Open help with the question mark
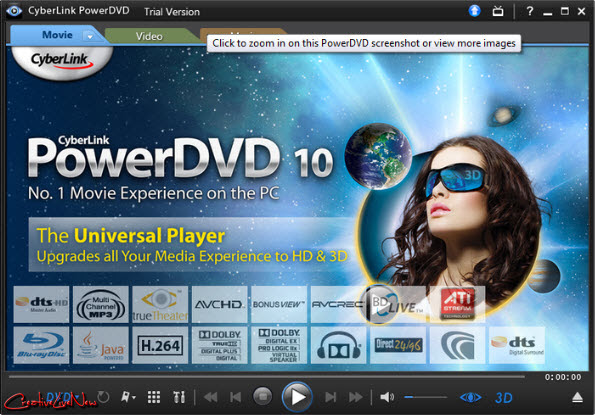This screenshot has width=595, height=415. coord(530,11)
